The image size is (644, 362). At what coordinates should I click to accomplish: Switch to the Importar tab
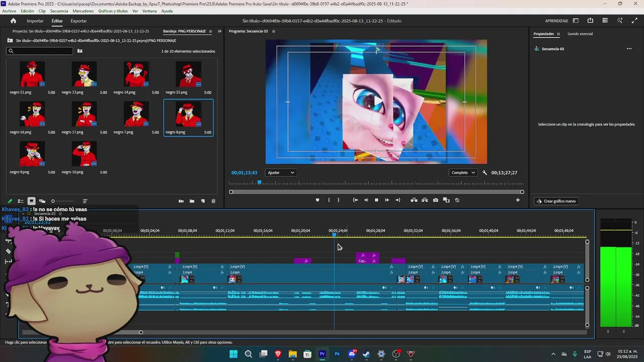tap(35, 21)
